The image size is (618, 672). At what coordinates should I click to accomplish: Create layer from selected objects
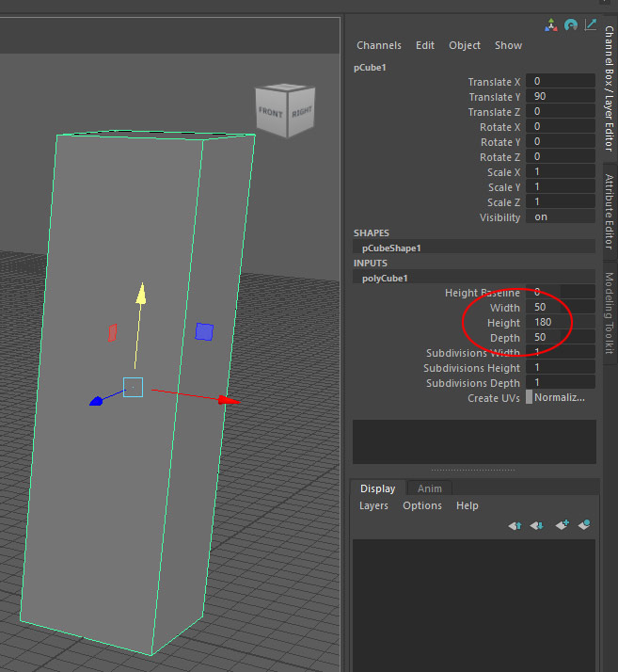pos(584,525)
